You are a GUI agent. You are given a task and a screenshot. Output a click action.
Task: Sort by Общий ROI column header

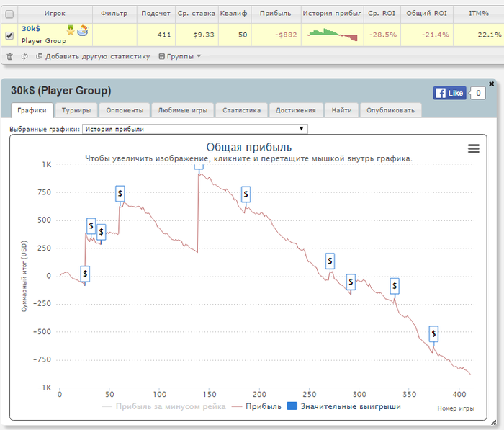(426, 14)
